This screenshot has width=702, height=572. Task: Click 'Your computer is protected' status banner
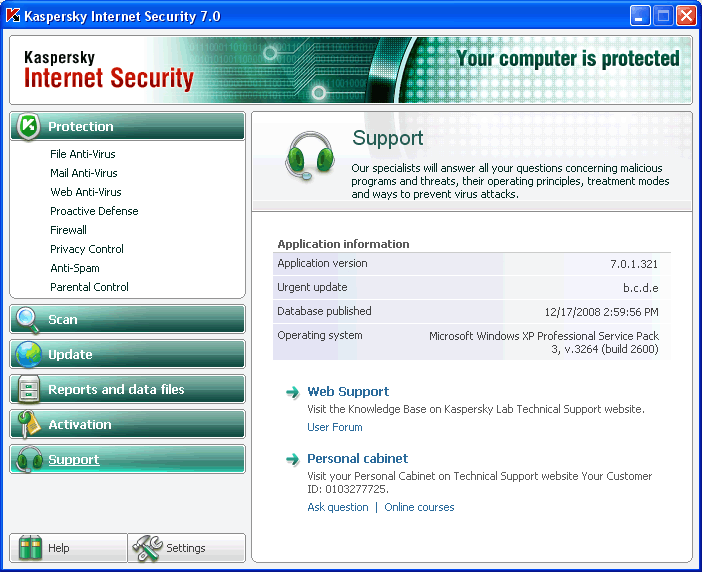(x=568, y=59)
